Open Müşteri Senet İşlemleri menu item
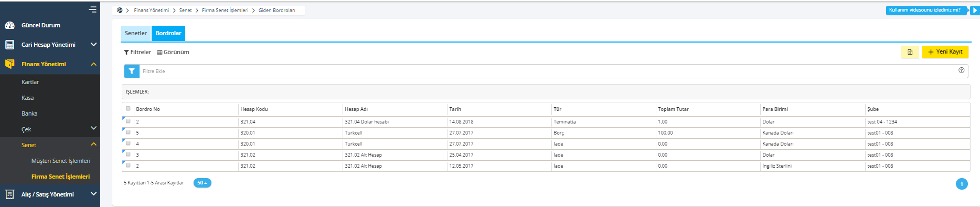The width and height of the screenshot is (980, 207). pos(61,161)
